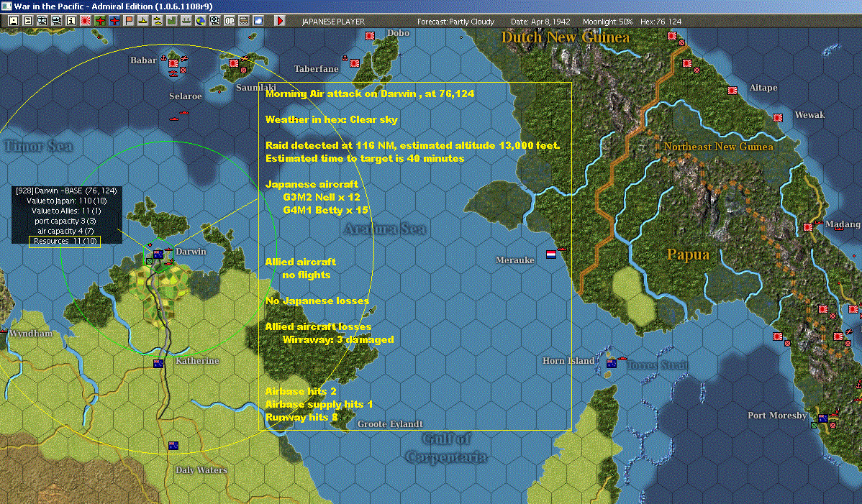Select the Australian flag base at Katherine
Screen dimensions: 862x504
[158, 364]
